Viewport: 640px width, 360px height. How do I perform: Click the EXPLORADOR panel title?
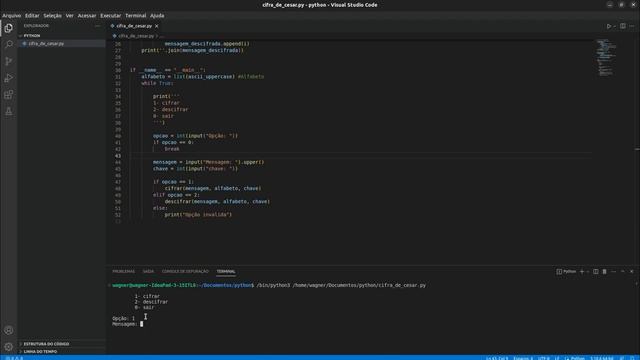point(36,26)
